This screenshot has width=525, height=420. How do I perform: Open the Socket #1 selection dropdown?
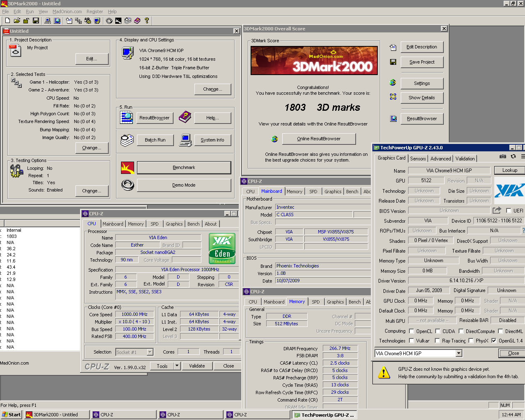click(150, 352)
